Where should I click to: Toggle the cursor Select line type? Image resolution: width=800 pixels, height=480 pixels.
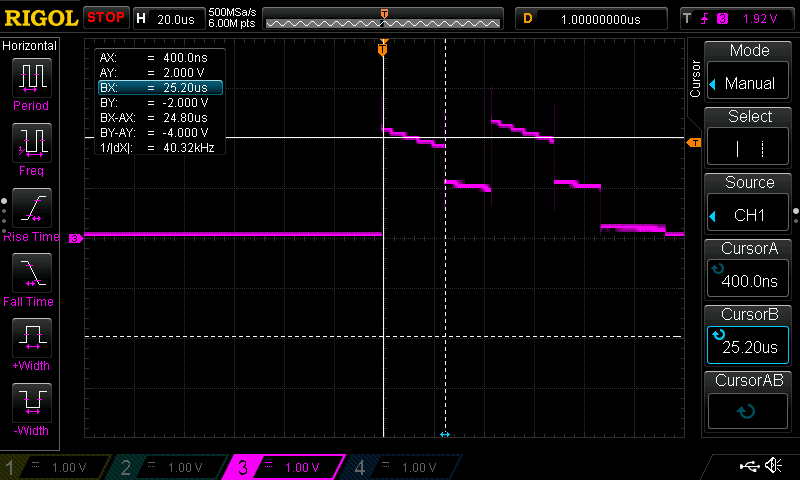coord(748,148)
